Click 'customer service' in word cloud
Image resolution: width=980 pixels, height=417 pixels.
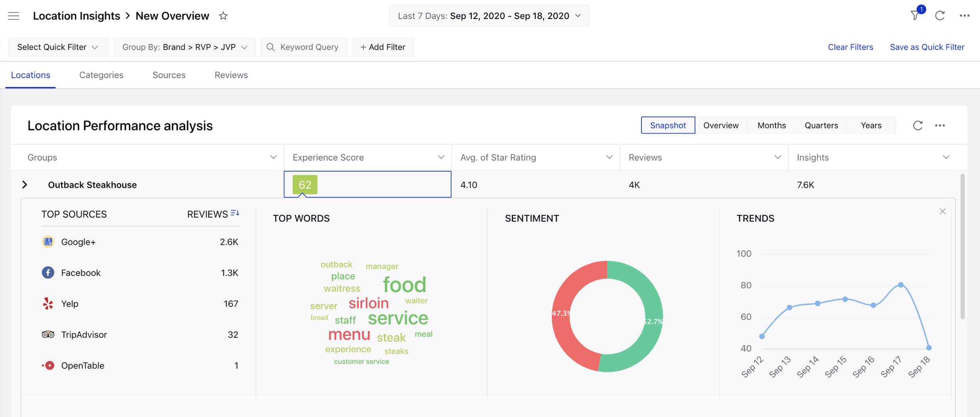(x=362, y=362)
